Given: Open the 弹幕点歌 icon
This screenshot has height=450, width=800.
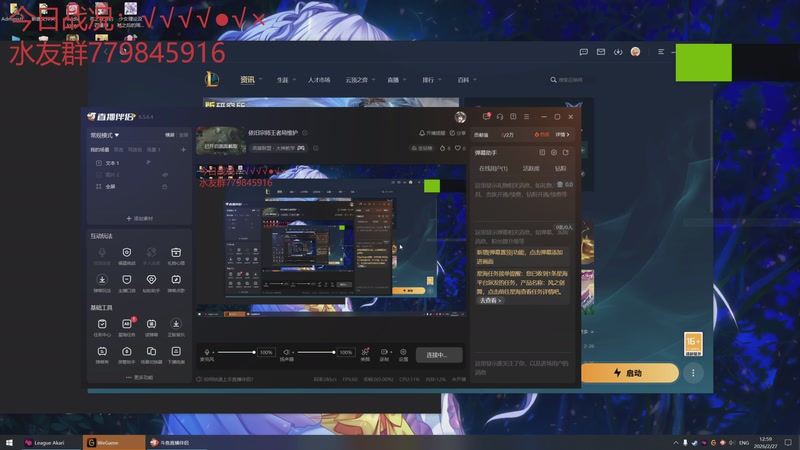Looking at the screenshot, I should point(176,280).
